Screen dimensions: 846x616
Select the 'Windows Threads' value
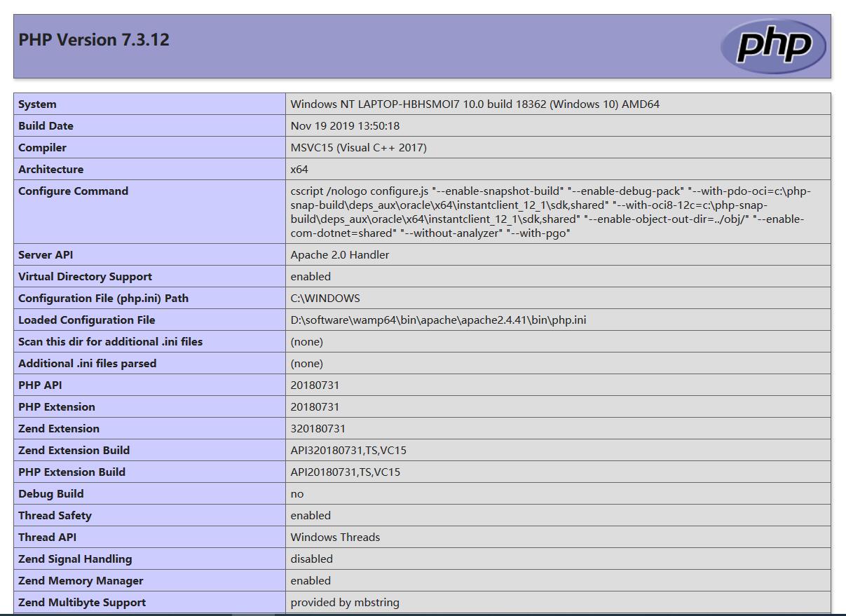[x=335, y=538]
